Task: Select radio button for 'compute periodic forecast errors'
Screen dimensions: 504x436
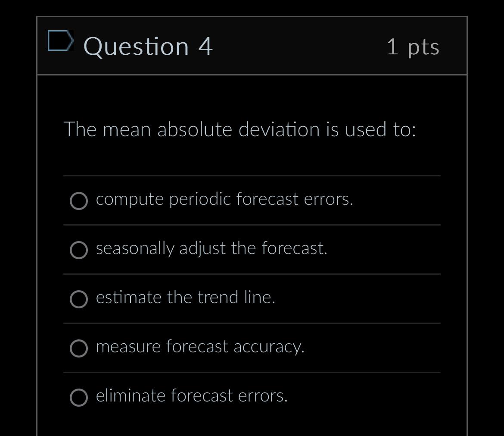Action: [x=78, y=201]
